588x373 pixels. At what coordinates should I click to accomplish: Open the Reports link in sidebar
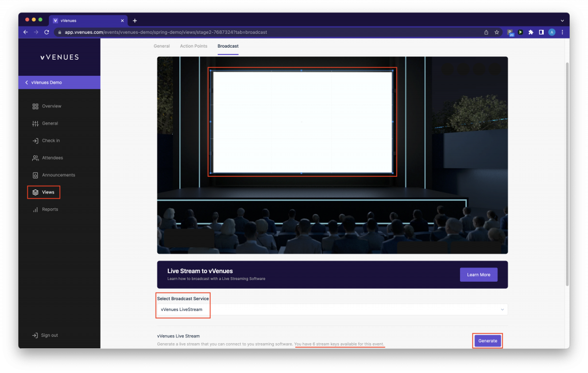click(50, 209)
